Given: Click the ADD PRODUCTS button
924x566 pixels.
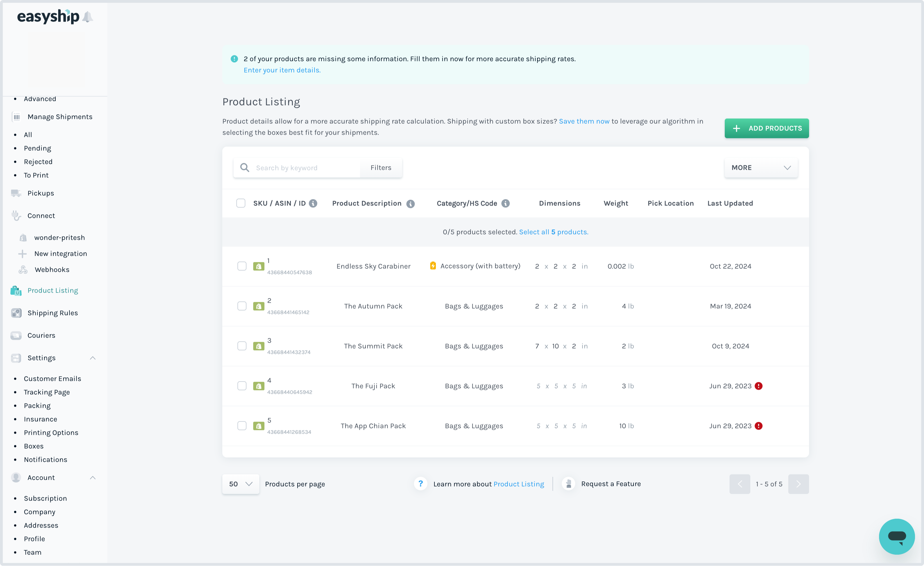Looking at the screenshot, I should (x=767, y=128).
